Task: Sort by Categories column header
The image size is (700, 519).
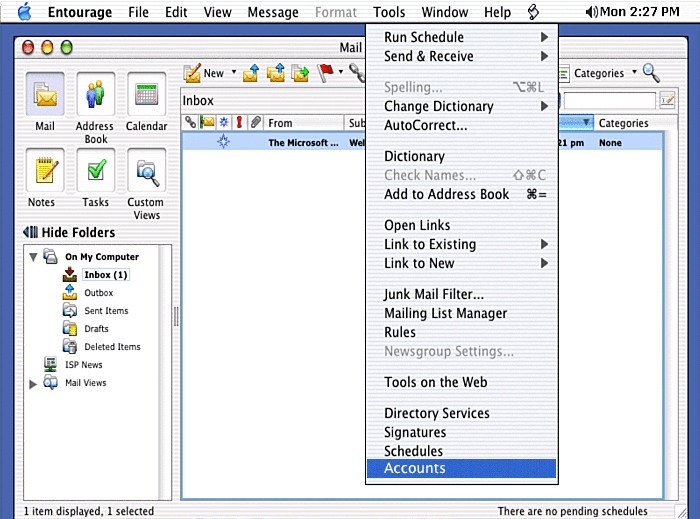Action: pos(635,123)
